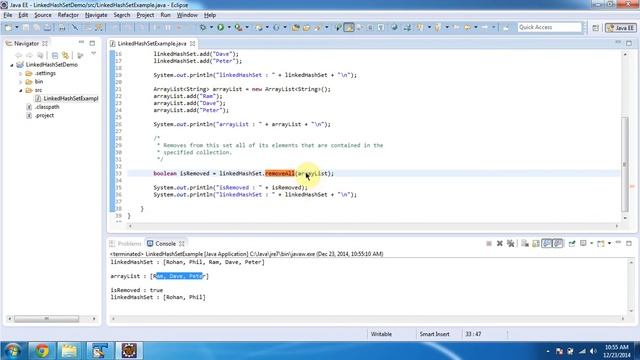640x360 pixels.
Task: Click the editor vertical scrollbar
Action: tap(625, 164)
